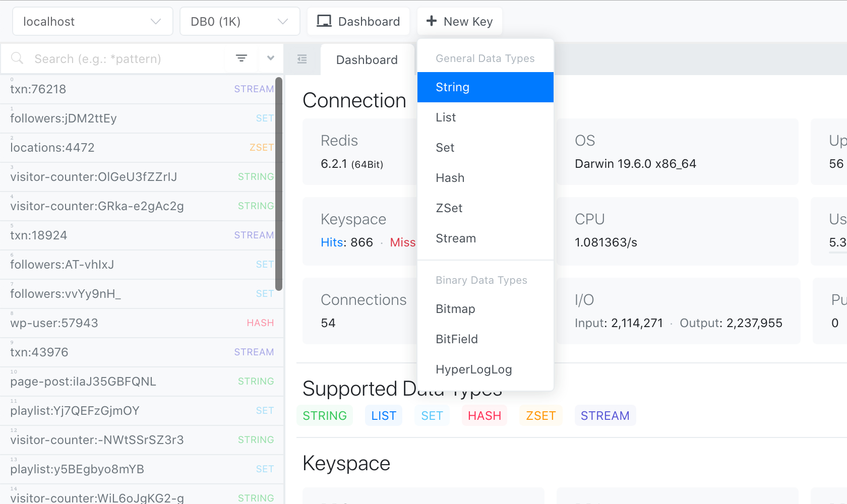Screen dimensions: 847x504
Task: Open the DB0 (1K) database selector
Action: (239, 22)
